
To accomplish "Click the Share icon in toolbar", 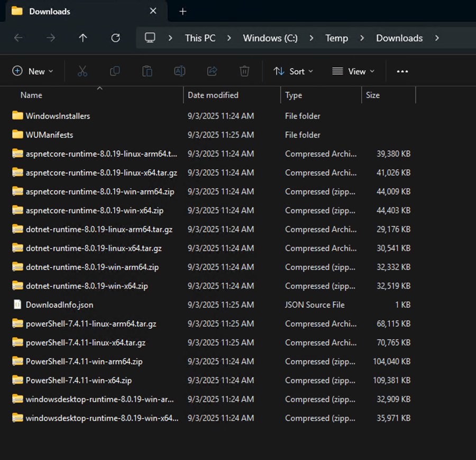I will pyautogui.click(x=212, y=71).
